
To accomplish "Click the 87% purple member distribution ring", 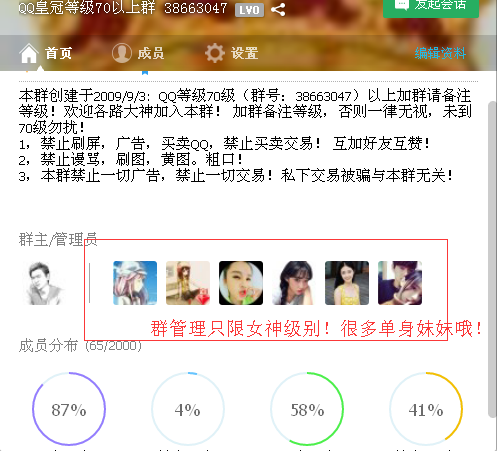I will coord(69,409).
